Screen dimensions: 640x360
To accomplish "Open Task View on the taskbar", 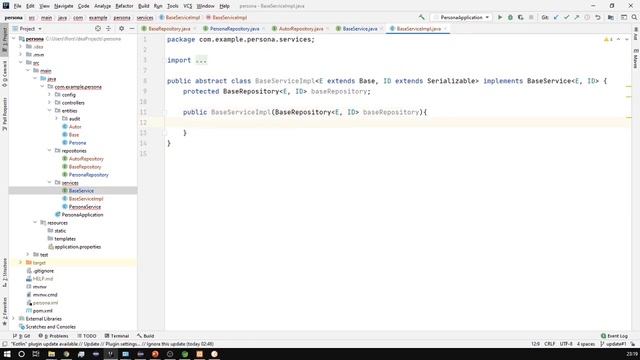I will click(x=36, y=354).
